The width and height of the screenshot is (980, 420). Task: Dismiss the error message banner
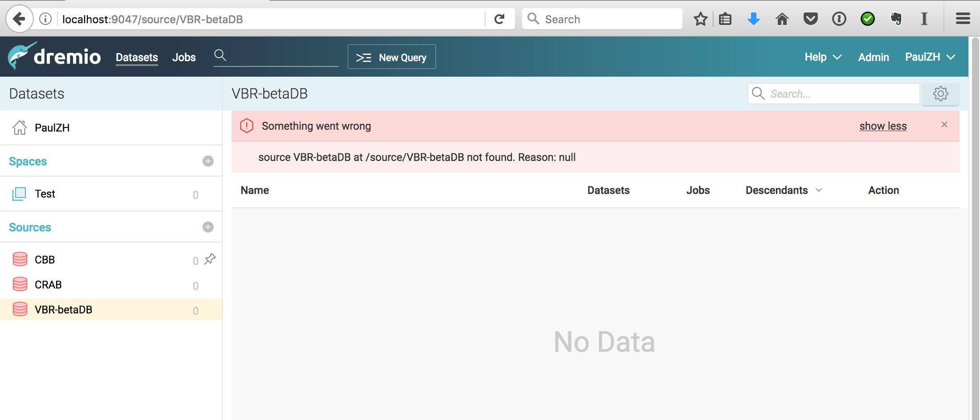(944, 124)
